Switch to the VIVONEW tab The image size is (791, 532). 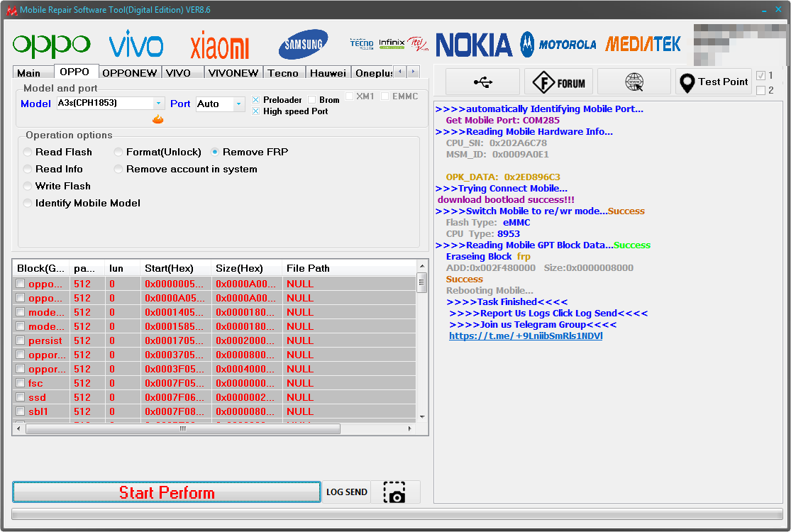pyautogui.click(x=233, y=72)
